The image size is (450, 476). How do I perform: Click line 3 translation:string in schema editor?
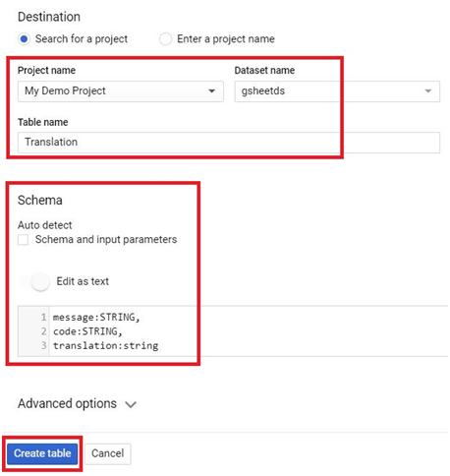(x=105, y=345)
